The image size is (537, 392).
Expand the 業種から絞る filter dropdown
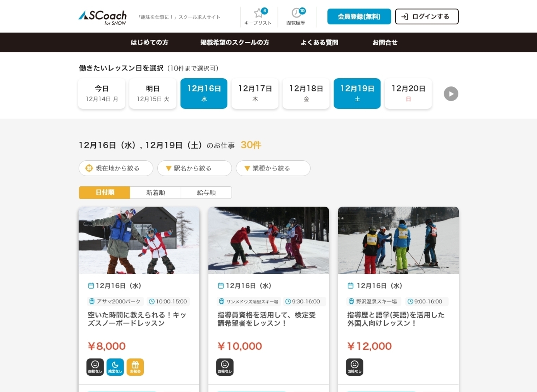click(273, 168)
